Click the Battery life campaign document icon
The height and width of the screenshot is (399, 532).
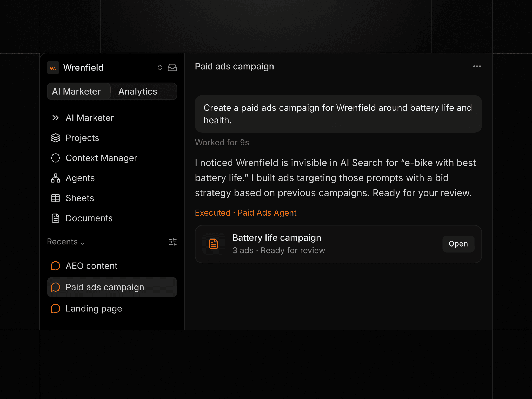click(x=214, y=244)
